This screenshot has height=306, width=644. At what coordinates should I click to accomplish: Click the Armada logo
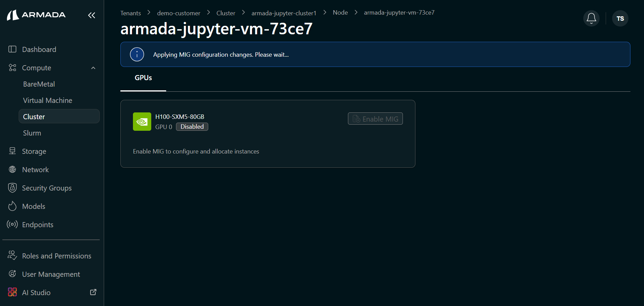click(36, 15)
